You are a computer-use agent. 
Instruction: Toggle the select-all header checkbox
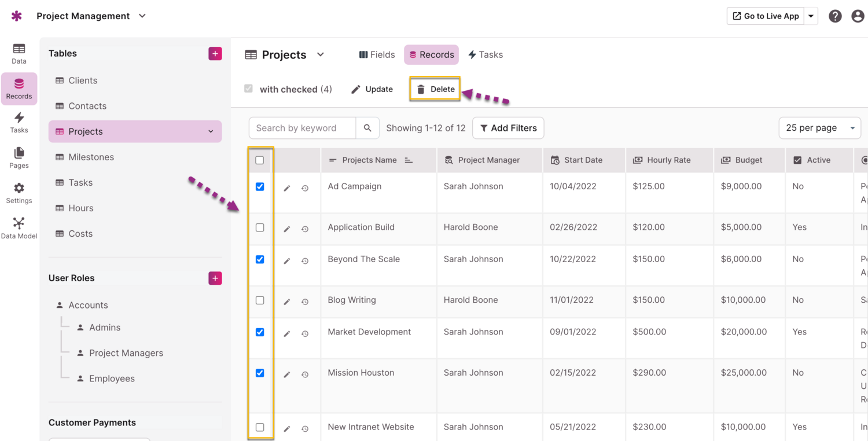[x=260, y=160]
